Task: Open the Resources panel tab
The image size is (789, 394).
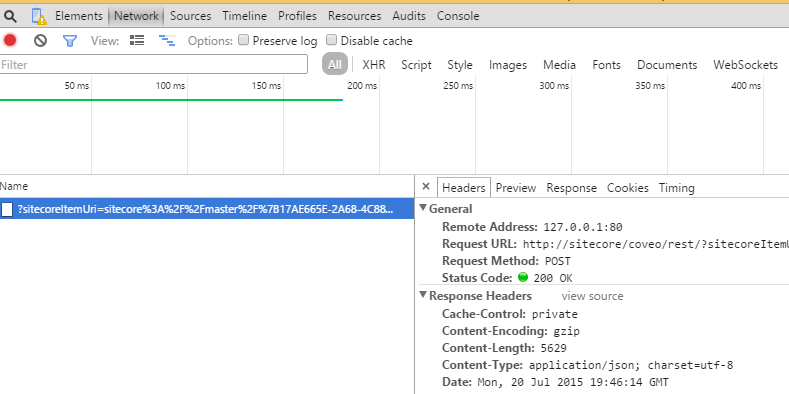Action: tap(355, 16)
